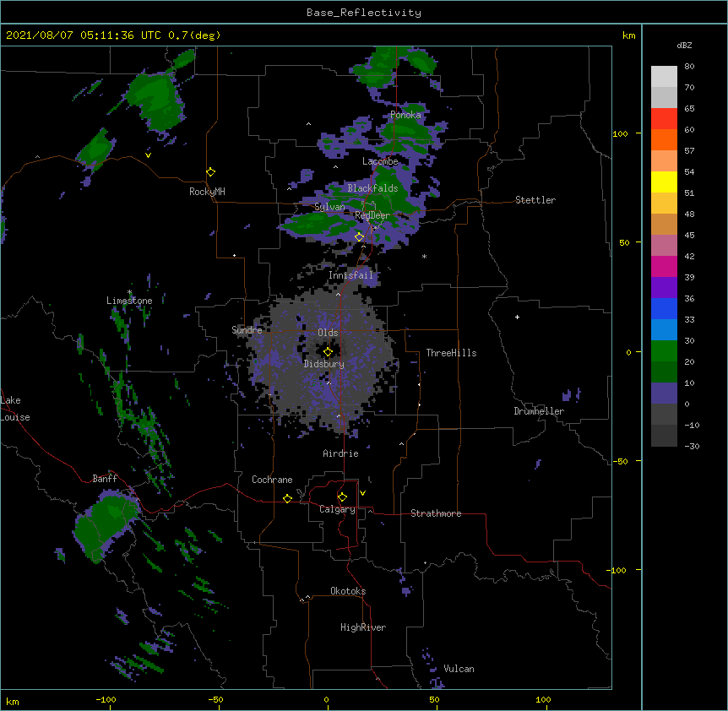Viewport: 728px width, 711px height.
Task: Click the Banff label
Action: [x=105, y=479]
